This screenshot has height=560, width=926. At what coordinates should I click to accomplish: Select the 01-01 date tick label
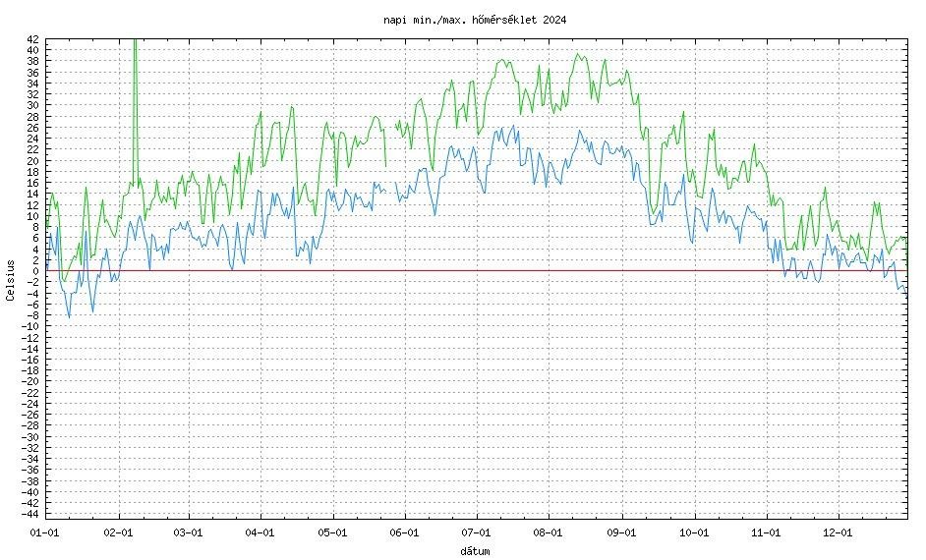(46, 532)
